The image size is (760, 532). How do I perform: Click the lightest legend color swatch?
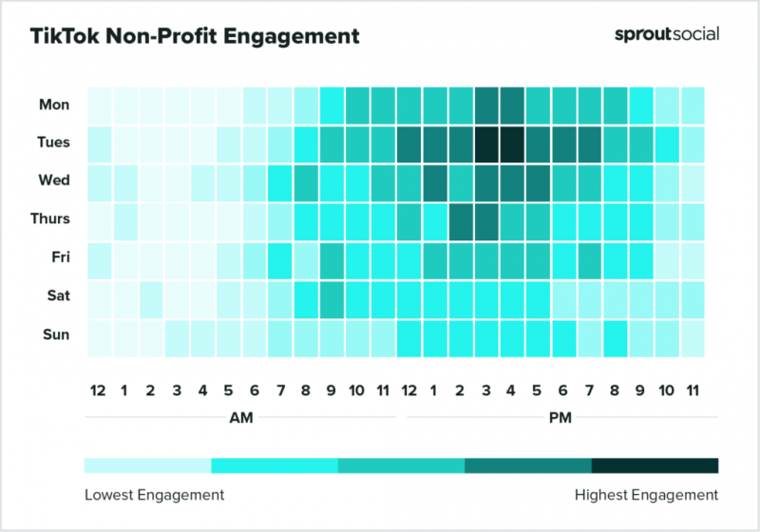(148, 465)
